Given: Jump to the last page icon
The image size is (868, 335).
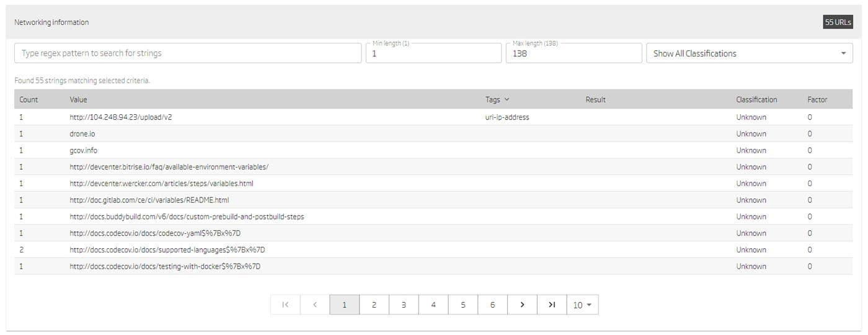Looking at the screenshot, I should tap(552, 305).
